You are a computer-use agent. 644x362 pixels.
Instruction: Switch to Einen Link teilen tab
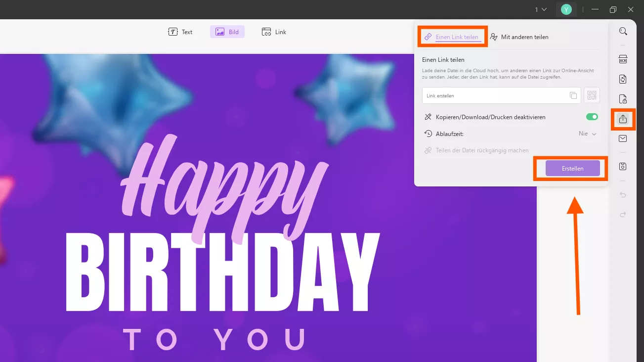[x=452, y=37]
